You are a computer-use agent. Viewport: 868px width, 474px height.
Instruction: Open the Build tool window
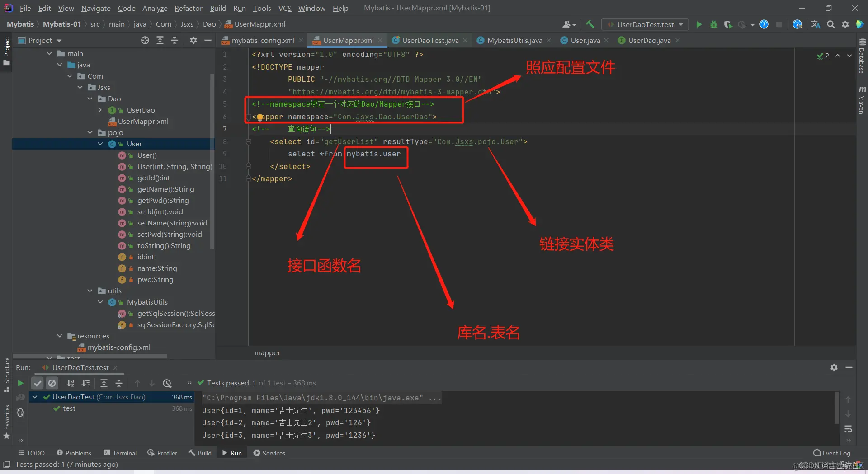click(200, 453)
